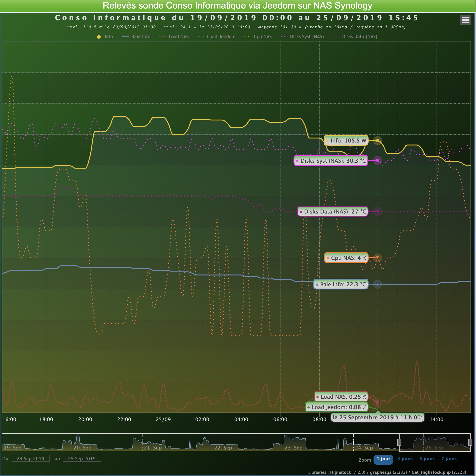Screen dimensions: 476x476
Task: Click the 06:00 x-axis label
Action: click(x=280, y=419)
